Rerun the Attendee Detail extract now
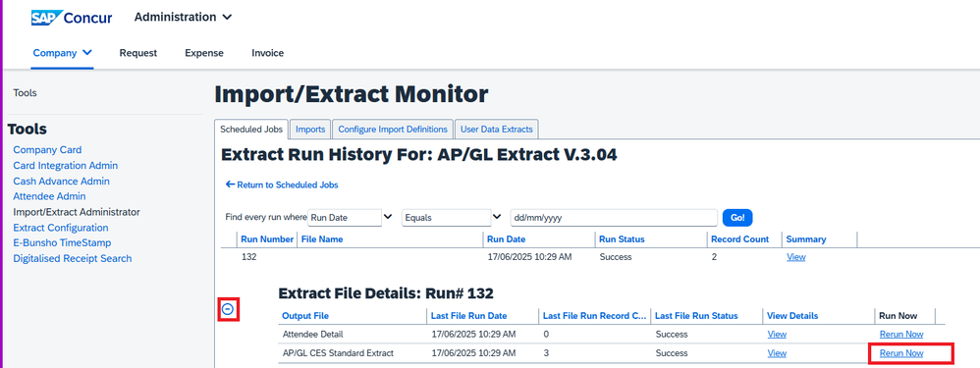Screen dimensions: 980x368 tap(900, 335)
